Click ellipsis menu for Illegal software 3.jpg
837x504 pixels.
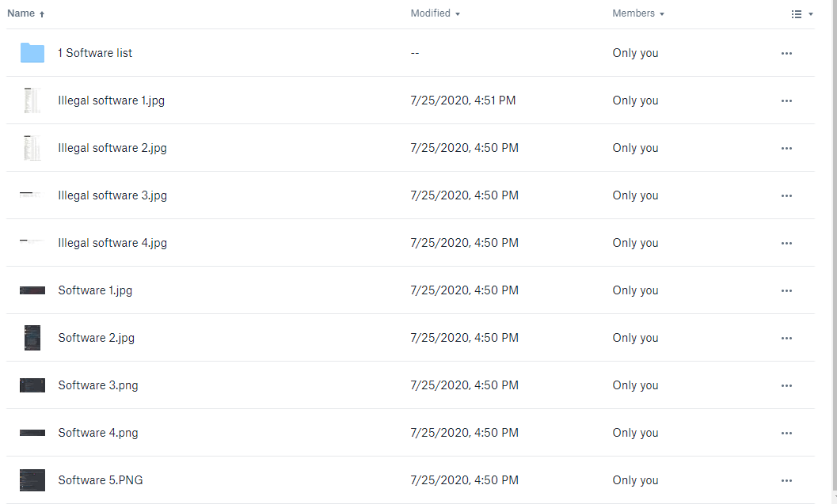(x=786, y=195)
